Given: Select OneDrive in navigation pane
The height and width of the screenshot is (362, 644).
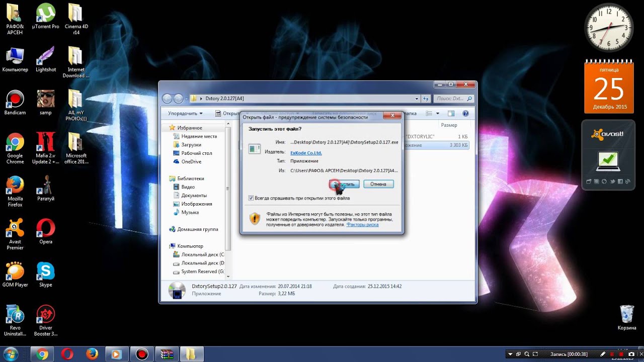Looking at the screenshot, I should pos(187,162).
